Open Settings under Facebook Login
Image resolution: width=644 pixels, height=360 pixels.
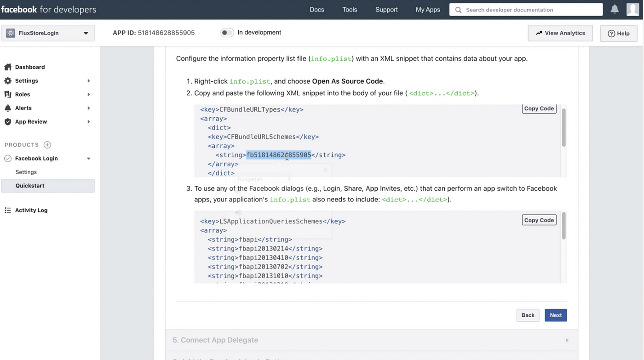[26, 172]
